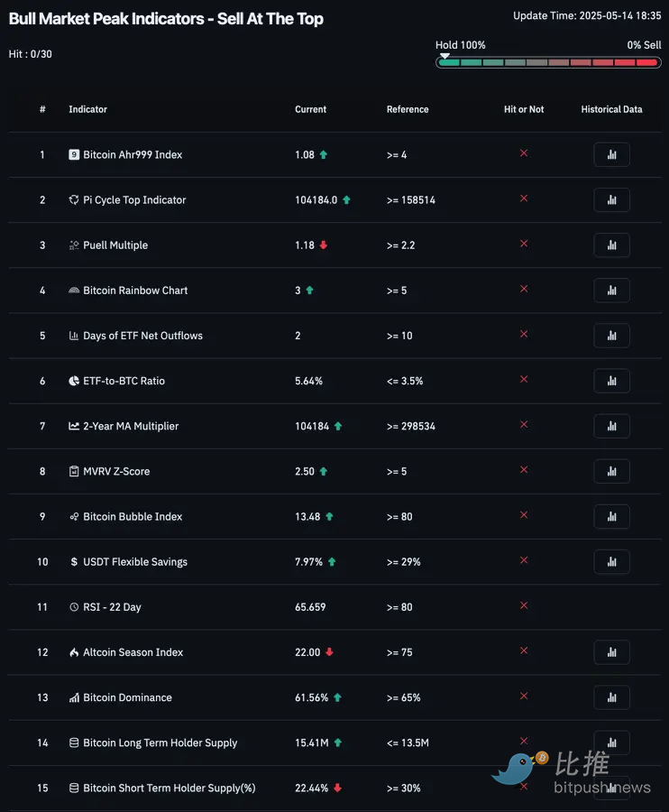Open Altcoin Season Index history chart
Image resolution: width=669 pixels, height=812 pixels.
tap(611, 652)
